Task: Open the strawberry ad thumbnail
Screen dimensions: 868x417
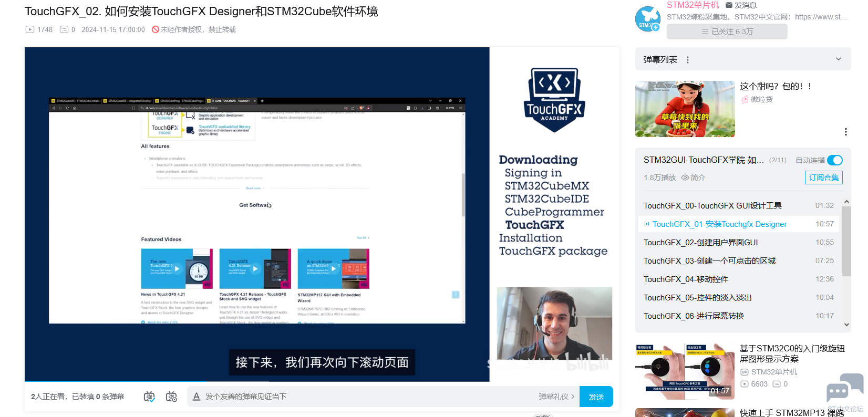Action: point(685,109)
